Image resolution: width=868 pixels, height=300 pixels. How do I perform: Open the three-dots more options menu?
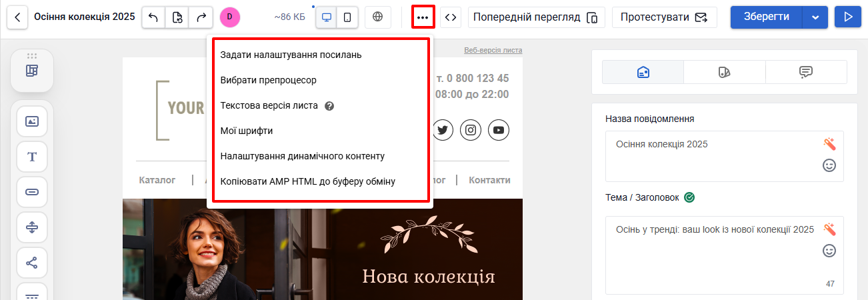click(x=423, y=17)
